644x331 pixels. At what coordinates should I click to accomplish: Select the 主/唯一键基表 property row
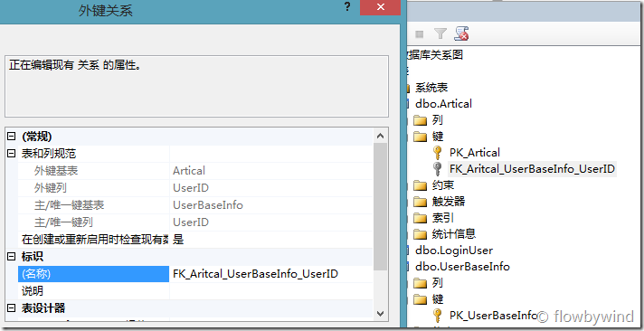tap(195, 205)
